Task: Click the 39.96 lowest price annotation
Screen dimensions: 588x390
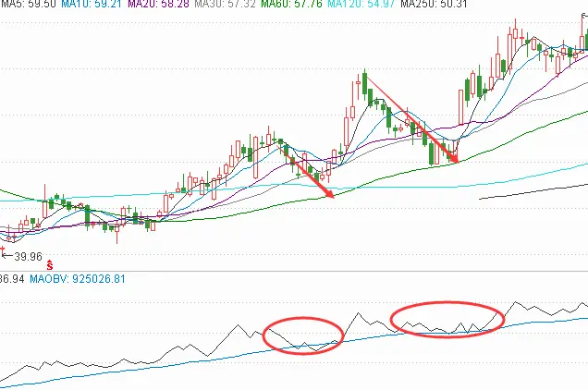Action: [x=28, y=257]
